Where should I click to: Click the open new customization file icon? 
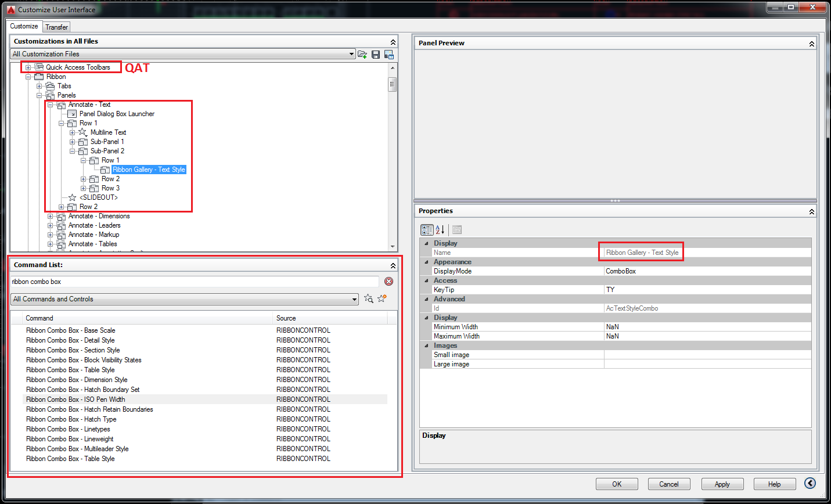coord(362,53)
